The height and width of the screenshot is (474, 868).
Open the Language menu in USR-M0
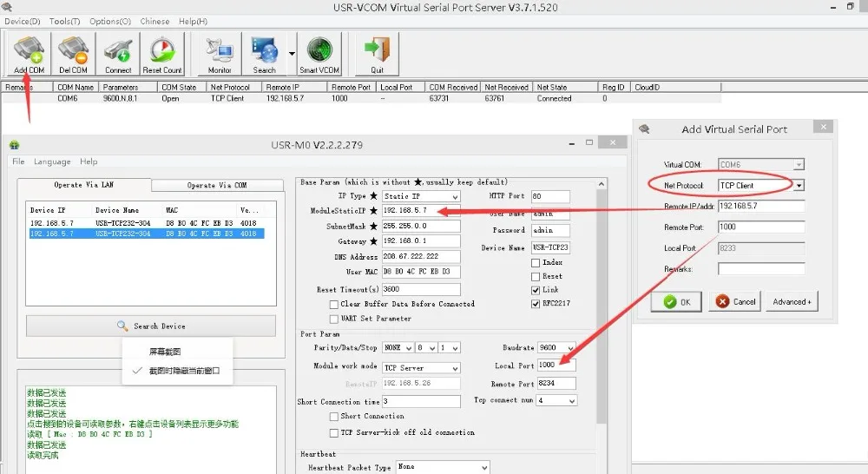coord(52,161)
